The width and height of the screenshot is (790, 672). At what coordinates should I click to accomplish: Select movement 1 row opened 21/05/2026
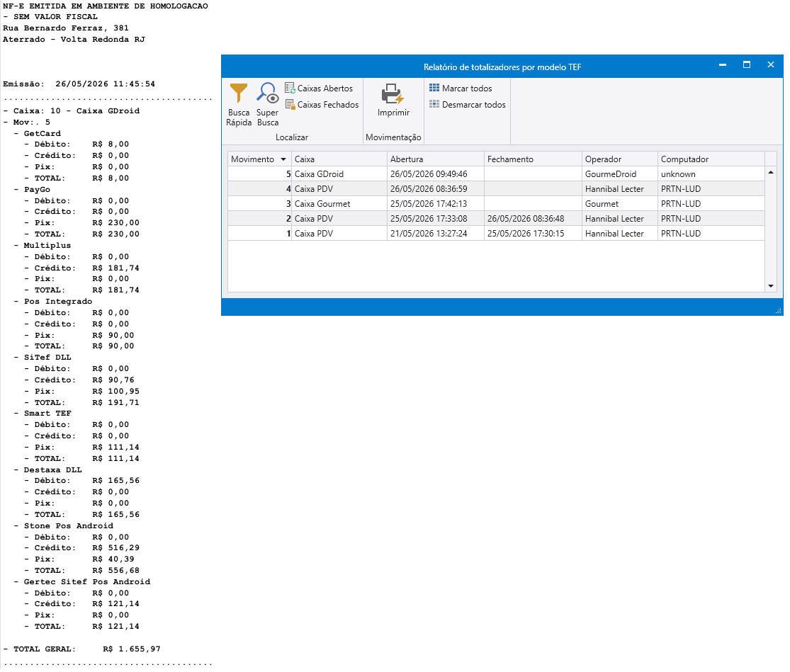496,234
